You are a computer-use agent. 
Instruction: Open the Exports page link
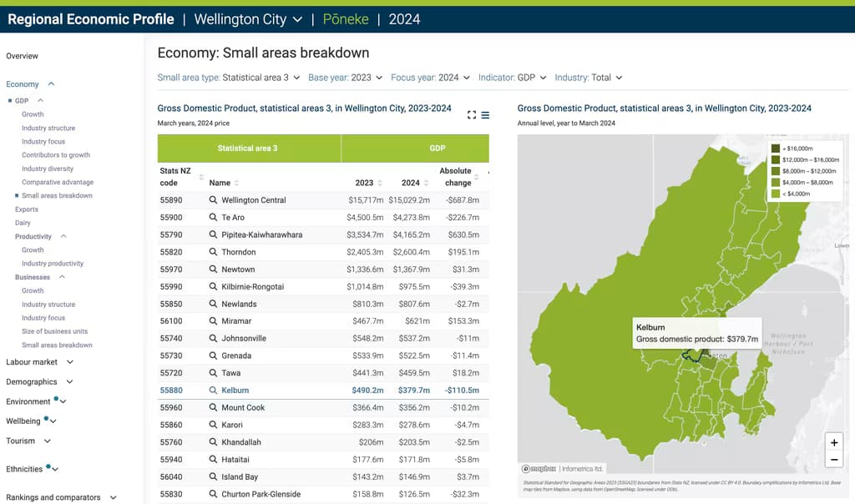[x=27, y=209]
